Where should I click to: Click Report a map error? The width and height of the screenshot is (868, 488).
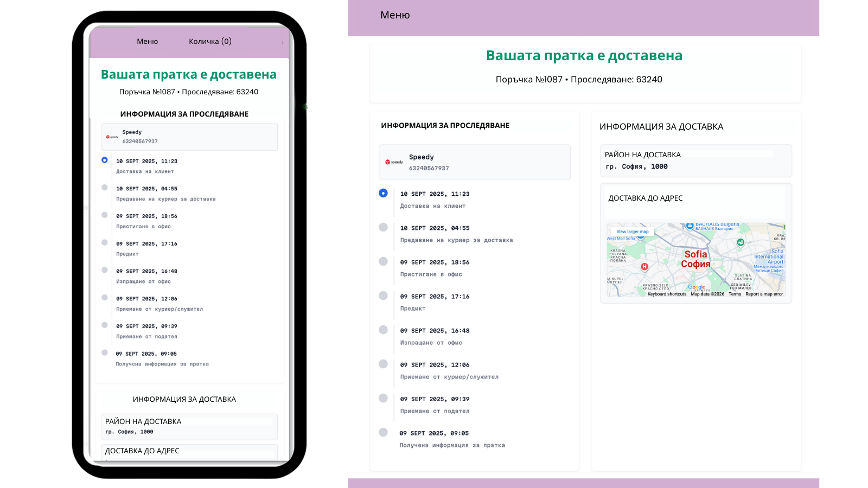pyautogui.click(x=764, y=294)
